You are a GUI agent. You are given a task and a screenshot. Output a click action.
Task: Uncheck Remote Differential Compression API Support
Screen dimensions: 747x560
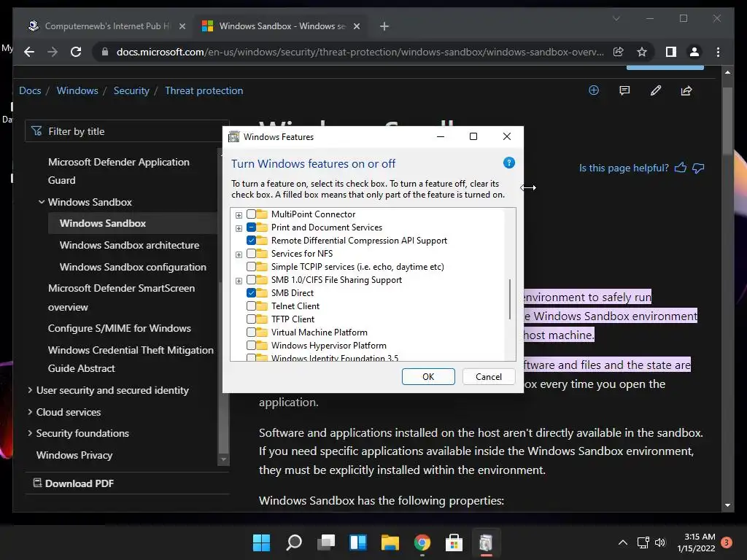point(251,241)
